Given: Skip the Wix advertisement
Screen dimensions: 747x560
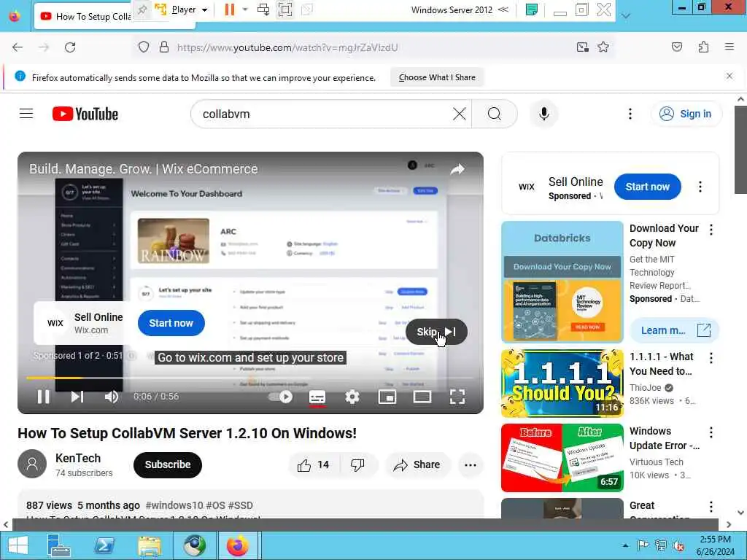Looking at the screenshot, I should point(436,332).
